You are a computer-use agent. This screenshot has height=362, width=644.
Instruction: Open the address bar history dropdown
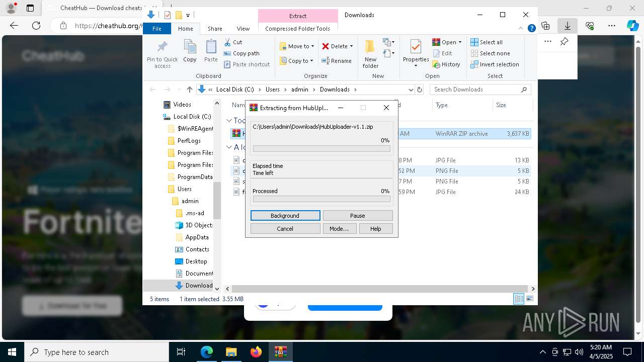pos(411,89)
